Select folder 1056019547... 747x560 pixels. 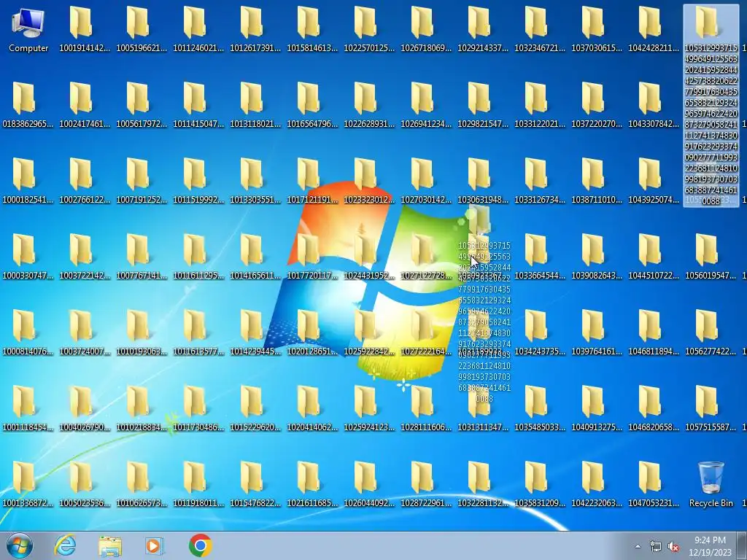point(711,257)
